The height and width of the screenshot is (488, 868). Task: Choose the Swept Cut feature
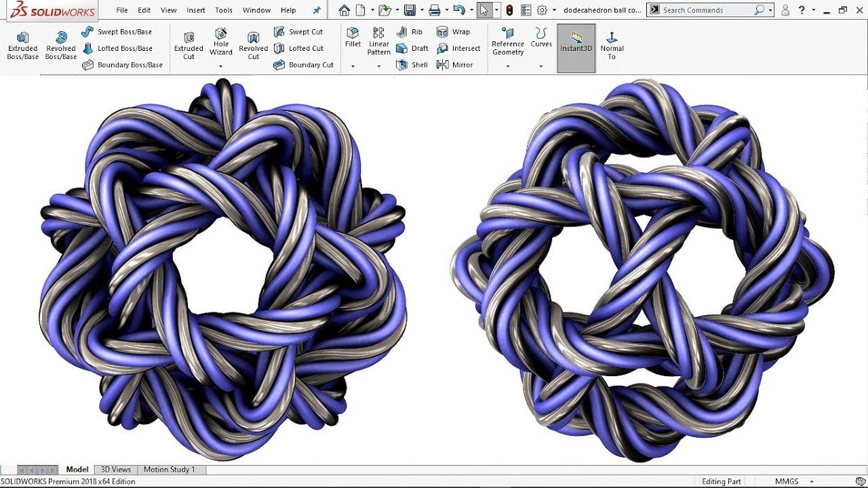click(x=298, y=32)
